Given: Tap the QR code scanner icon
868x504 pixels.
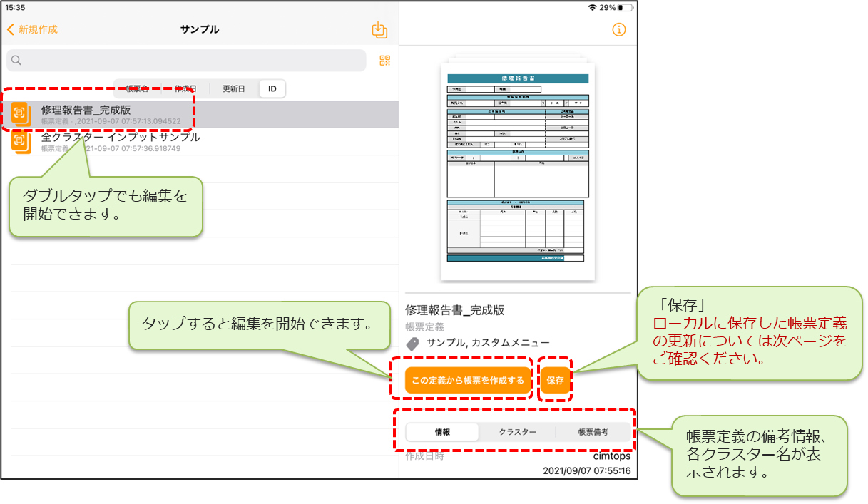Looking at the screenshot, I should [385, 61].
